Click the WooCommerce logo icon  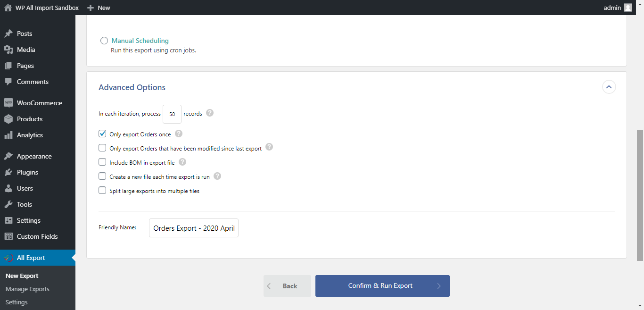click(8, 103)
